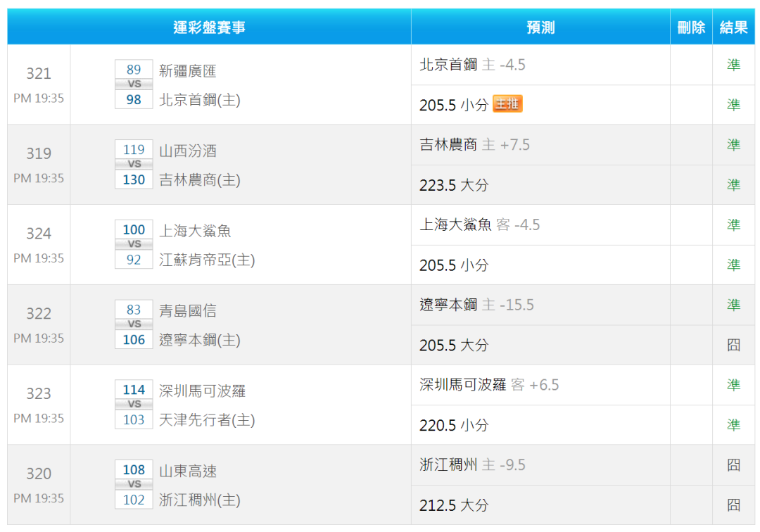Select match number 321

[x=39, y=73]
